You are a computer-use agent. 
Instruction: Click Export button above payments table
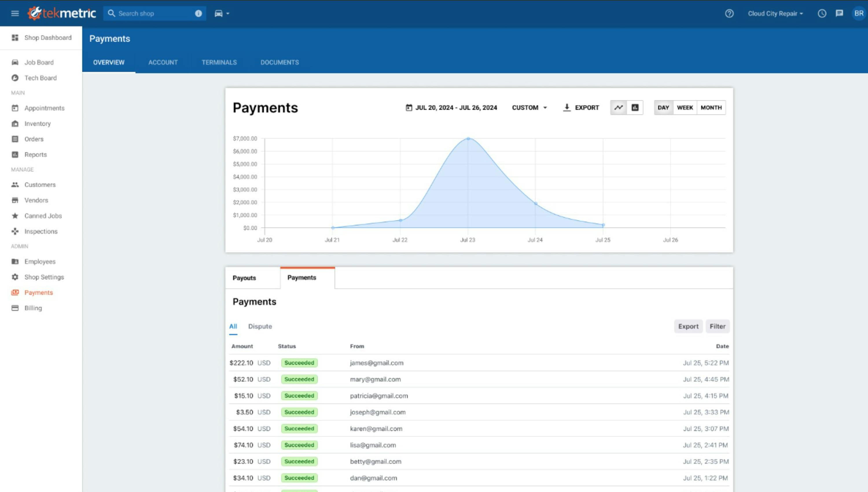pyautogui.click(x=688, y=326)
